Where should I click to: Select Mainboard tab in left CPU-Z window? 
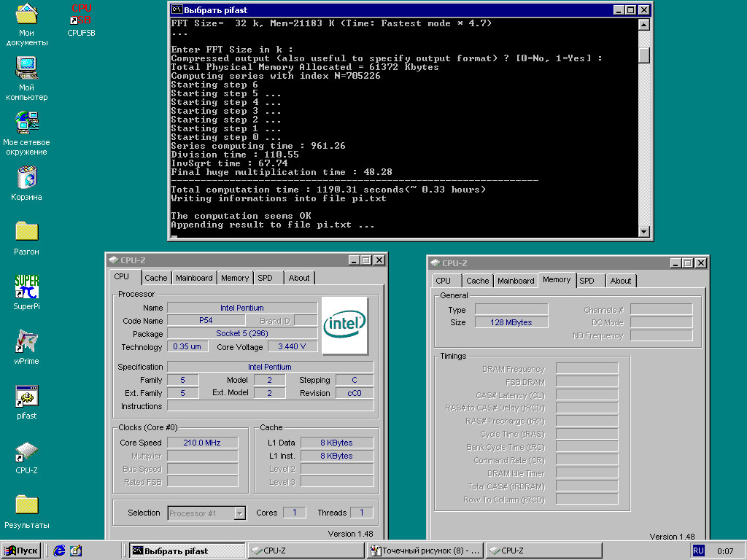(194, 278)
